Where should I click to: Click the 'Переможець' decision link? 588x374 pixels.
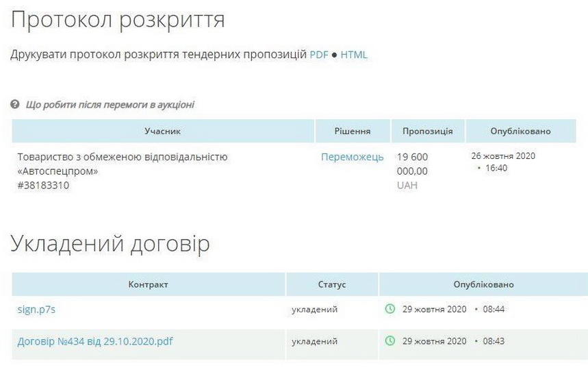pyautogui.click(x=352, y=157)
